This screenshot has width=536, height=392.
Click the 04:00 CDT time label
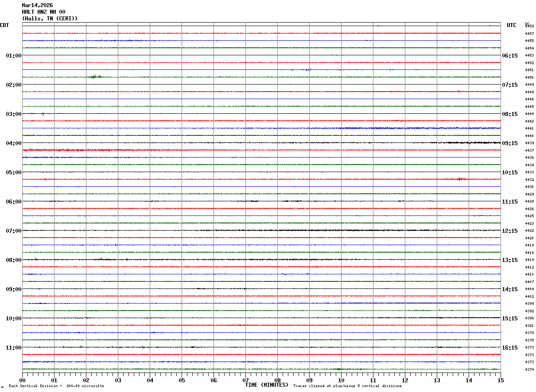[14, 143]
